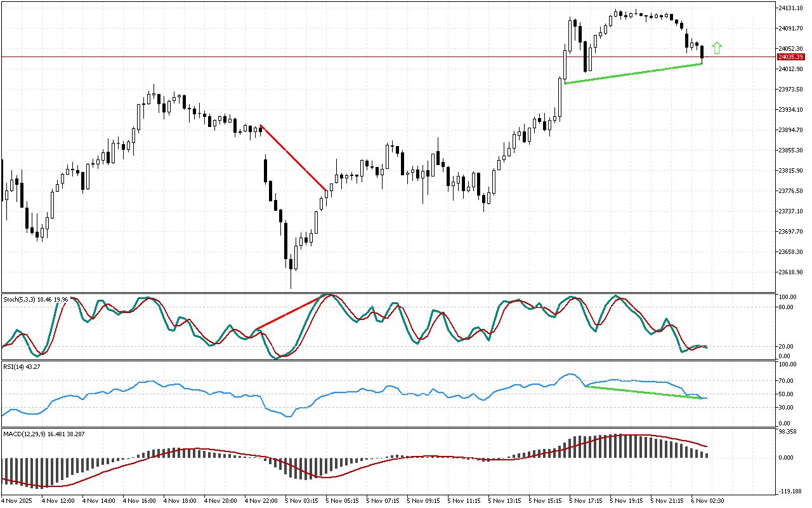The width and height of the screenshot is (812, 508).
Task: Click the Stochastic 80.00 level label
Action: [x=787, y=307]
